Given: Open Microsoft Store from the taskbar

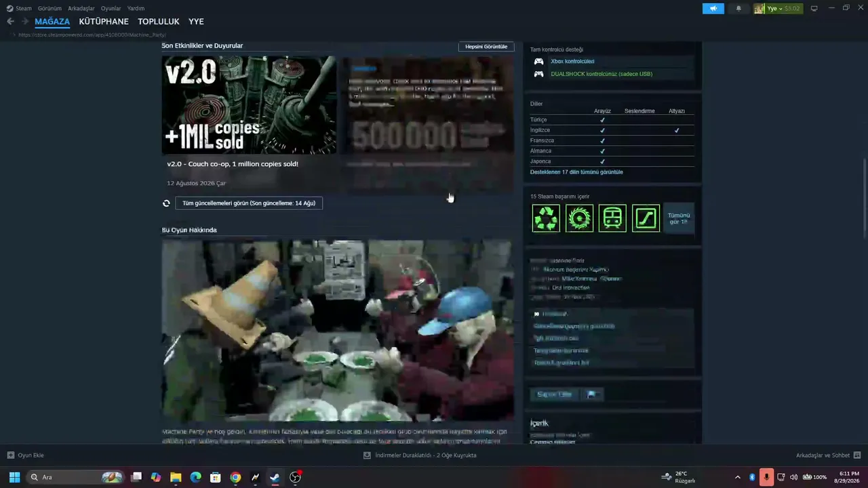Looking at the screenshot, I should click(x=216, y=477).
